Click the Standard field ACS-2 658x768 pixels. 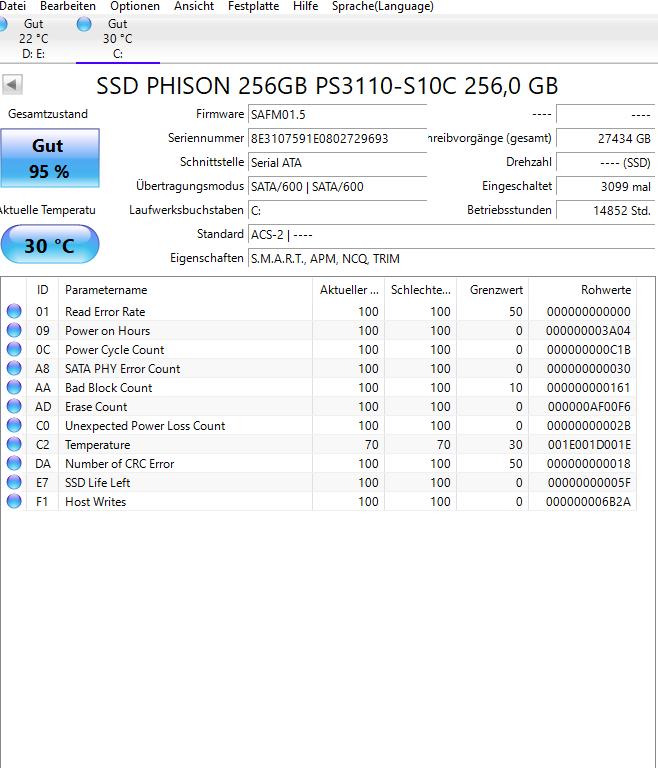click(x=451, y=235)
